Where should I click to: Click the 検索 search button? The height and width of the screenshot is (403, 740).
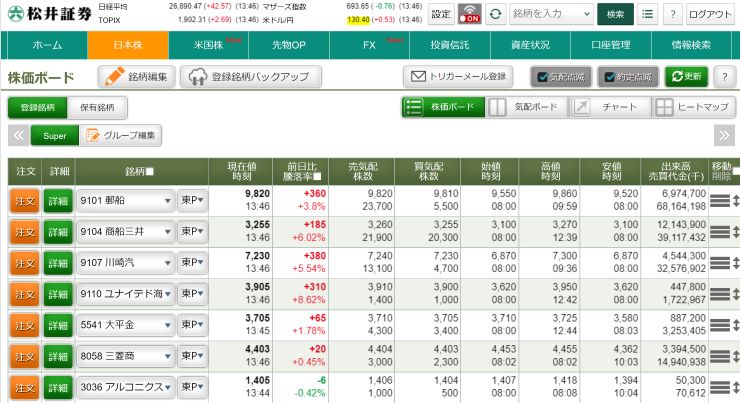[x=615, y=14]
